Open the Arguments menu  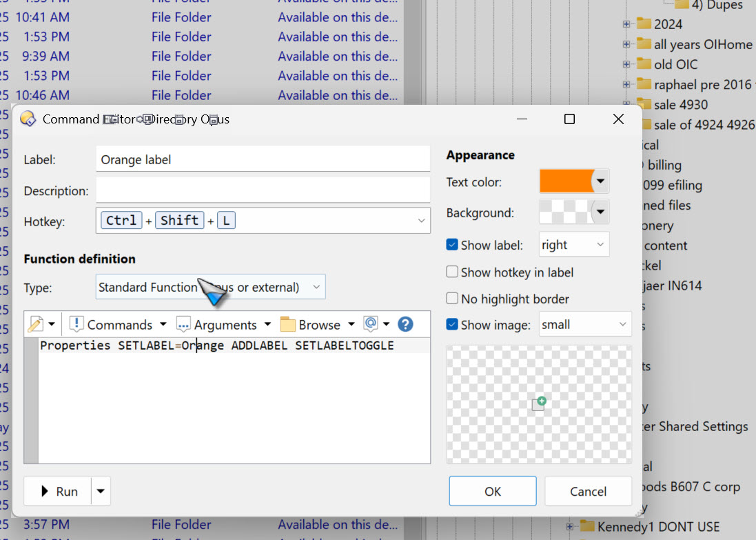click(x=224, y=324)
